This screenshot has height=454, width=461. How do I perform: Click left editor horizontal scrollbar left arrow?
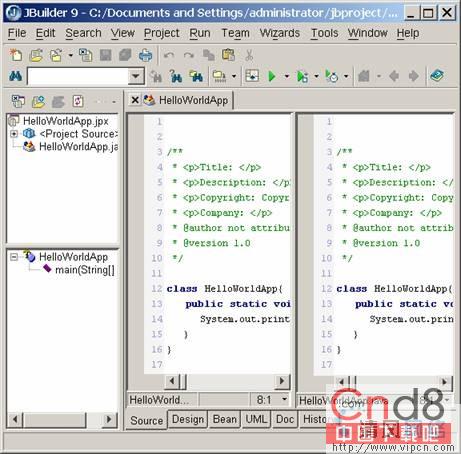172,381
